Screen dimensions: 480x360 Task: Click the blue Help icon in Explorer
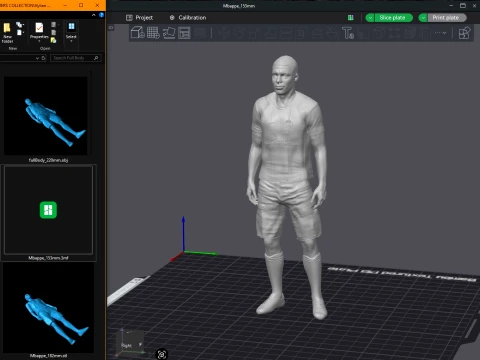coord(101,15)
